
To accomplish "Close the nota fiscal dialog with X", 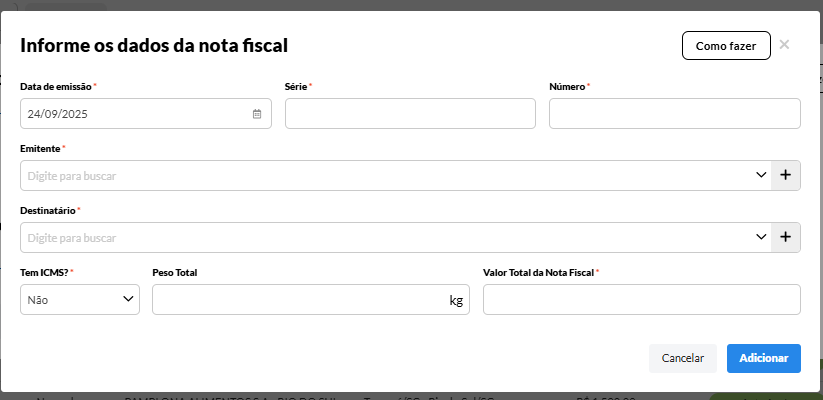I will (x=784, y=45).
